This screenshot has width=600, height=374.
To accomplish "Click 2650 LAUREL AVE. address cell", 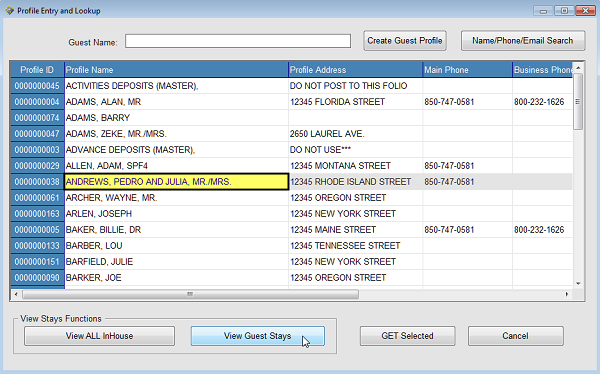I will coord(355,134).
